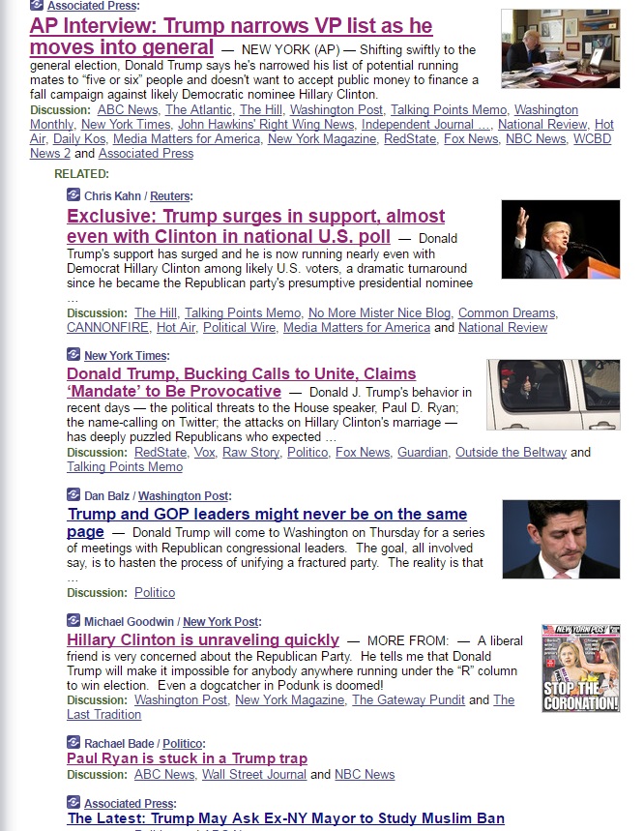This screenshot has width=644, height=831.
Task: Open Washington Monthly discussion link
Action: pos(304,117)
